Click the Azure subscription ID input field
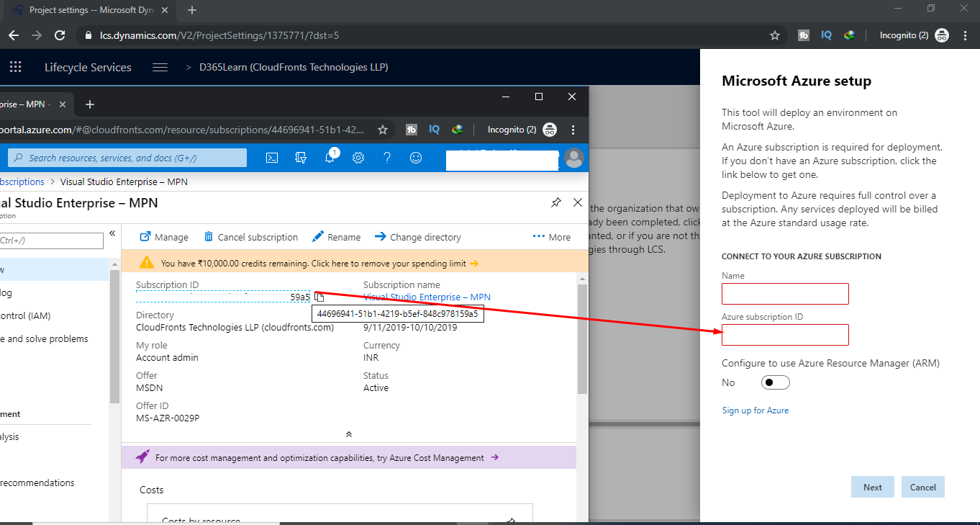Viewport: 980px width, 525px height. tap(785, 335)
